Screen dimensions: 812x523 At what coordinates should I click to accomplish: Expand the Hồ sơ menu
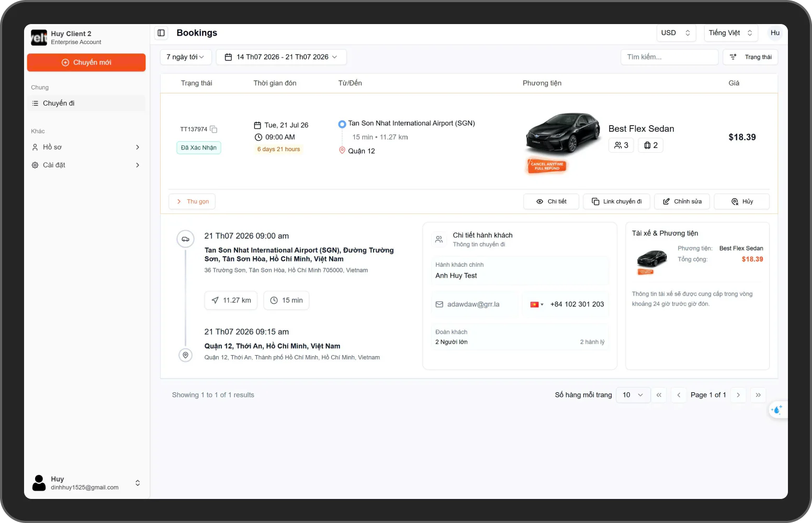[x=86, y=147]
